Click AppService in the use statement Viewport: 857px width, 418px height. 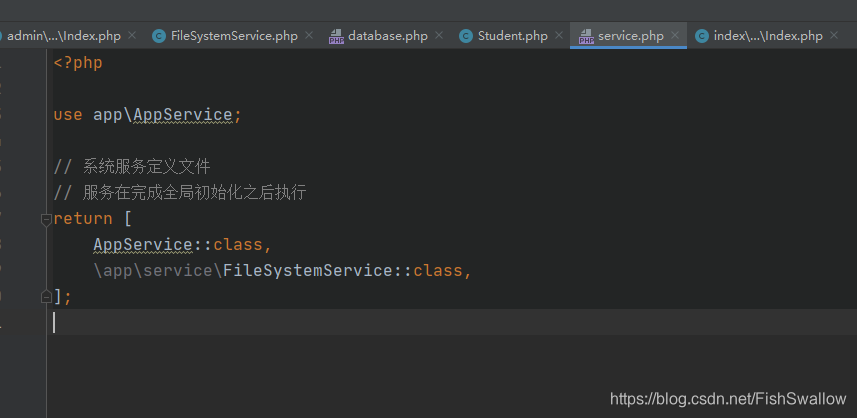coord(183,115)
